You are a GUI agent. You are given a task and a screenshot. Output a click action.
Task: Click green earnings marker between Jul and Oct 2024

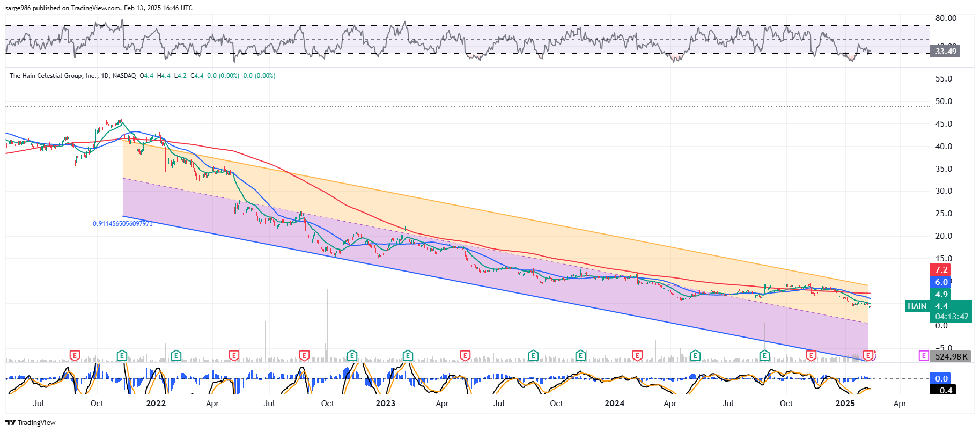click(764, 355)
